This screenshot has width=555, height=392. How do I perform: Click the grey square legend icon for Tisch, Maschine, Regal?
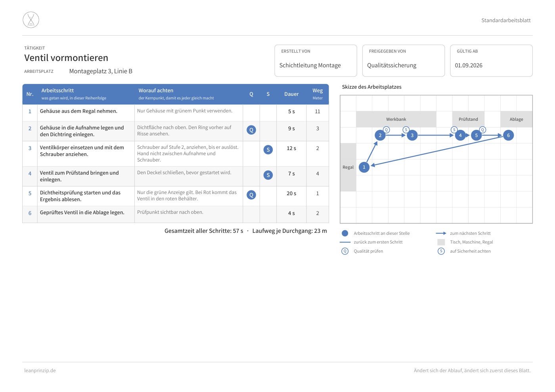(441, 242)
